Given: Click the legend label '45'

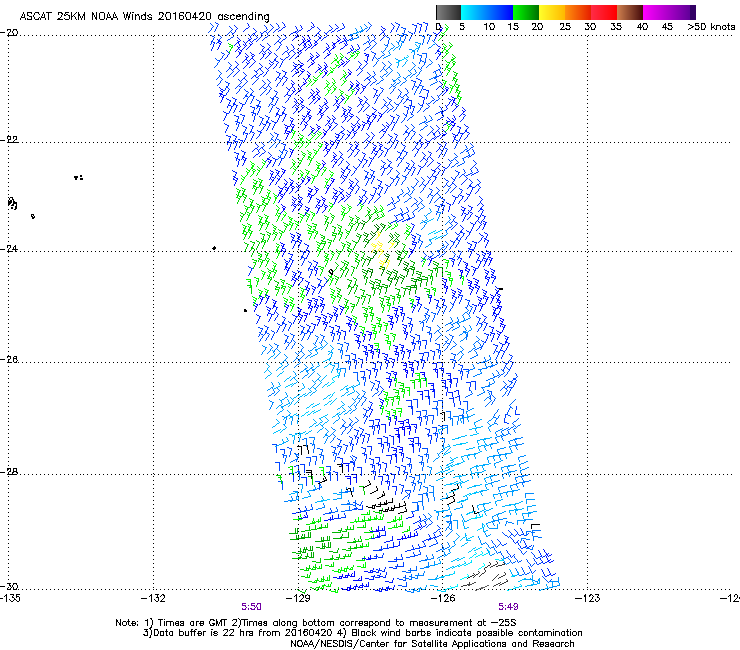Looking at the screenshot, I should (667, 27).
